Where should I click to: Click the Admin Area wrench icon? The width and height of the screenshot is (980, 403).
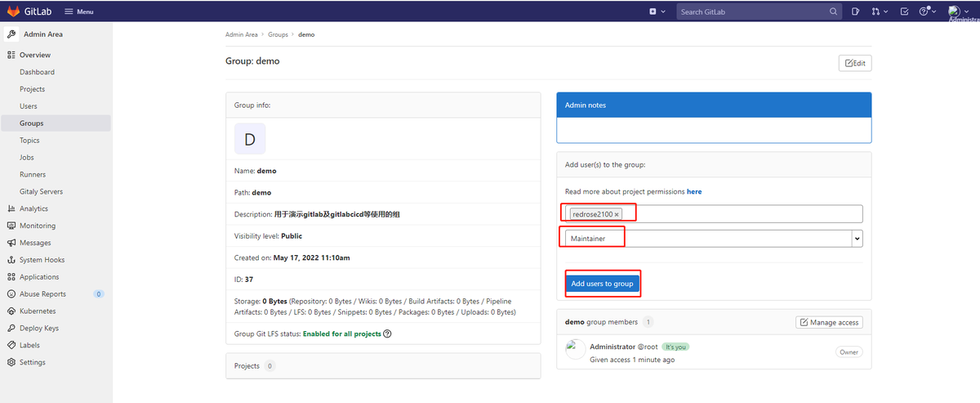coord(11,34)
